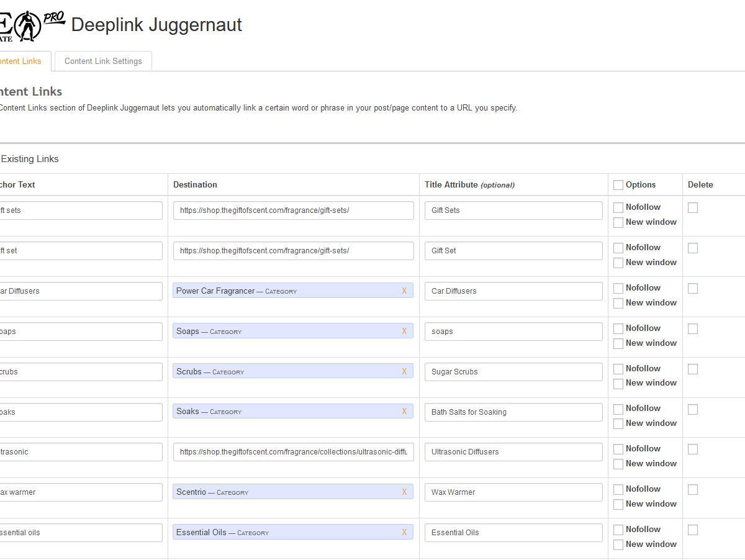745x560 pixels.
Task: Click the SEO Ultimate Pro logo
Action: point(31,26)
